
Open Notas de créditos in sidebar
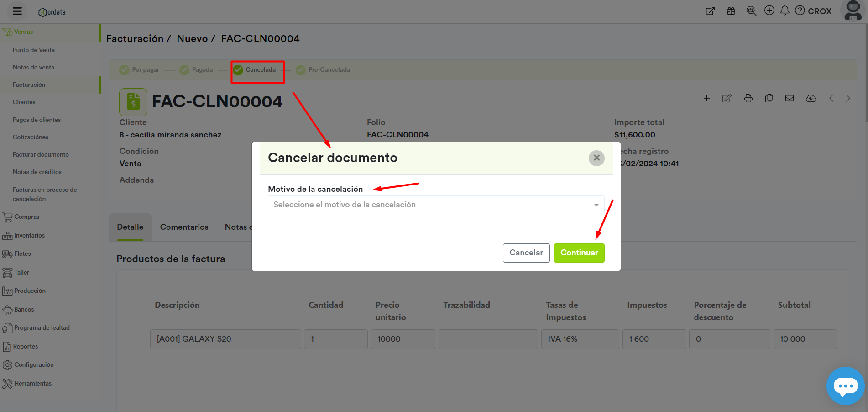37,172
